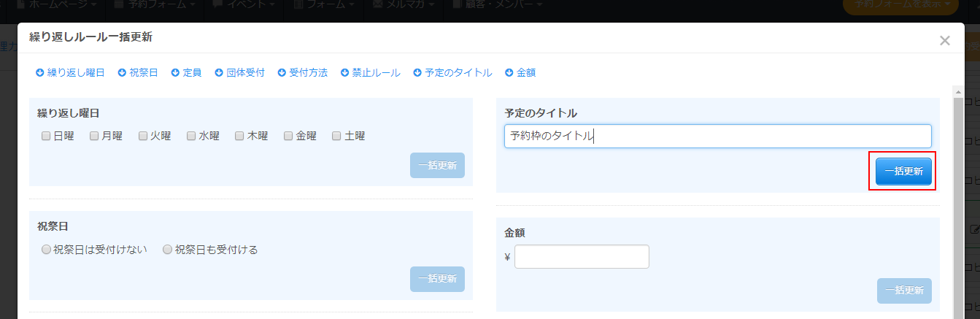980x319 pixels.
Task: Click the arrow icon beside 繰り返し曜日 link
Action: pyautogui.click(x=40, y=73)
